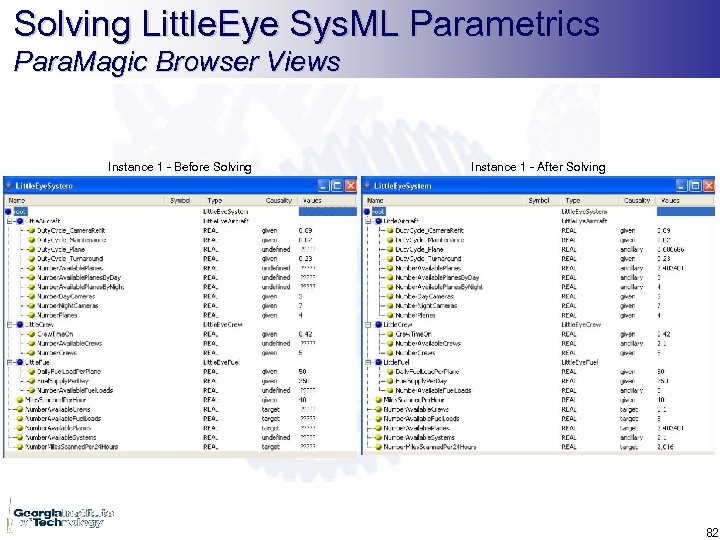Close the After Solving LittleEyeSystem window
The height and width of the screenshot is (540, 720).
pyautogui.click(x=709, y=186)
